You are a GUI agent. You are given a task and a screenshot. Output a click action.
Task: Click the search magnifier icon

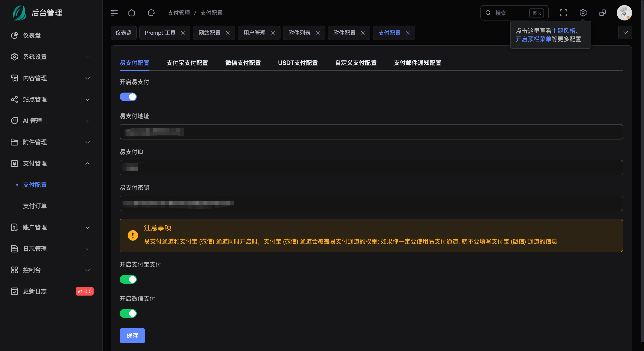point(488,13)
